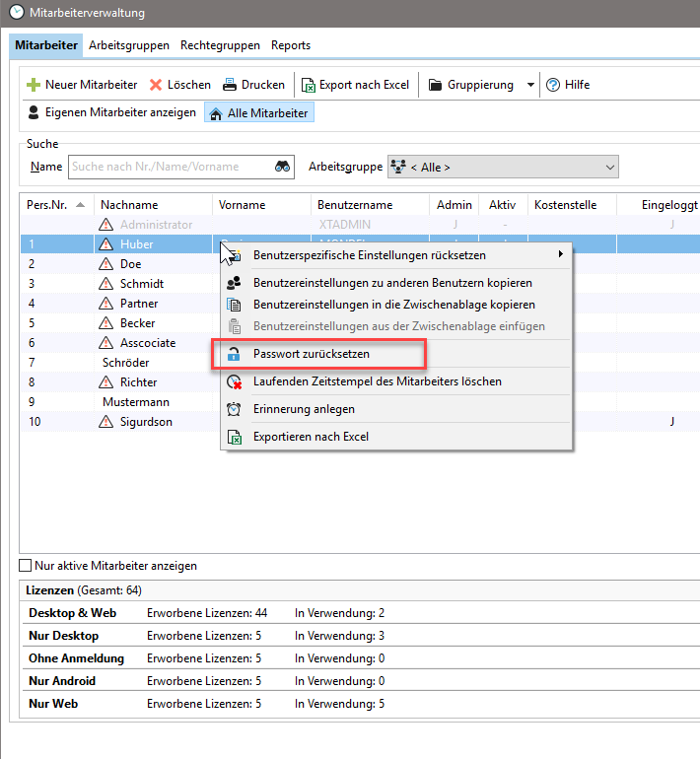This screenshot has width=700, height=759.
Task: Expand the Gruppierung dropdown arrow
Action: 530,85
